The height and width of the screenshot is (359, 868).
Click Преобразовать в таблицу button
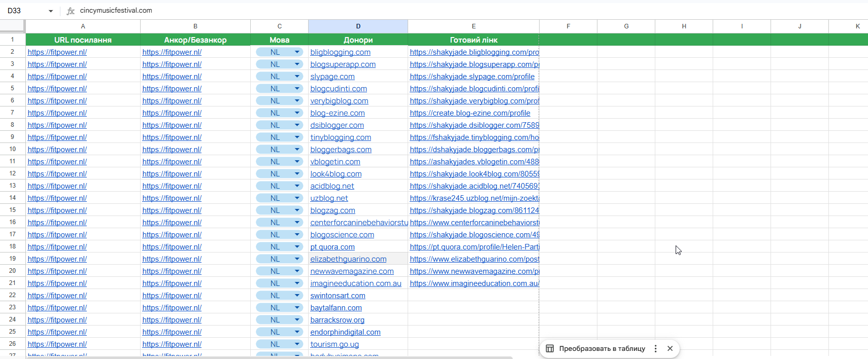[x=602, y=348]
